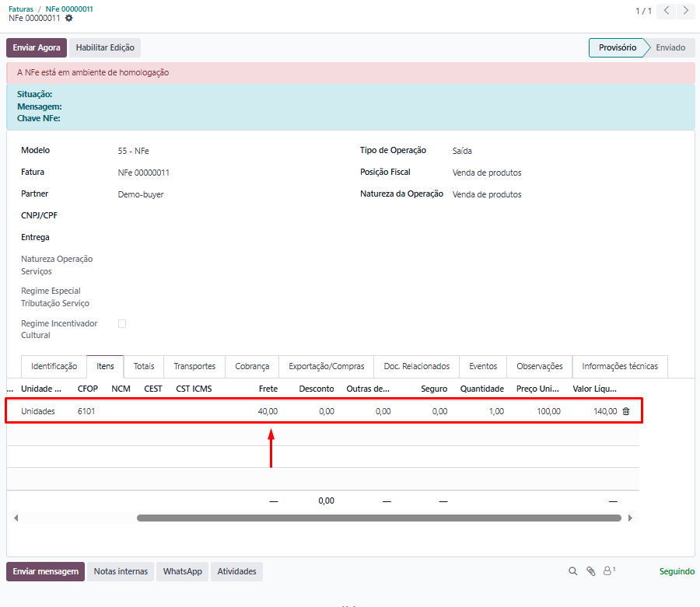700x607 pixels.
Task: Click the paperclip attachments icon
Action: click(591, 571)
